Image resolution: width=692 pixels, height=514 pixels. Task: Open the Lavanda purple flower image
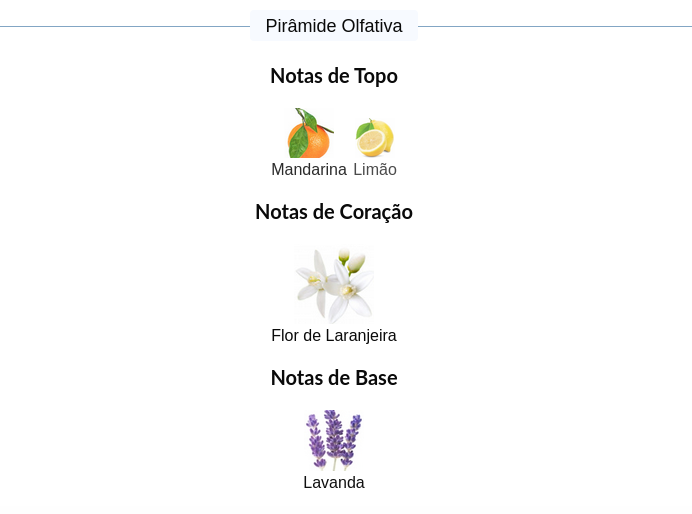(334, 440)
